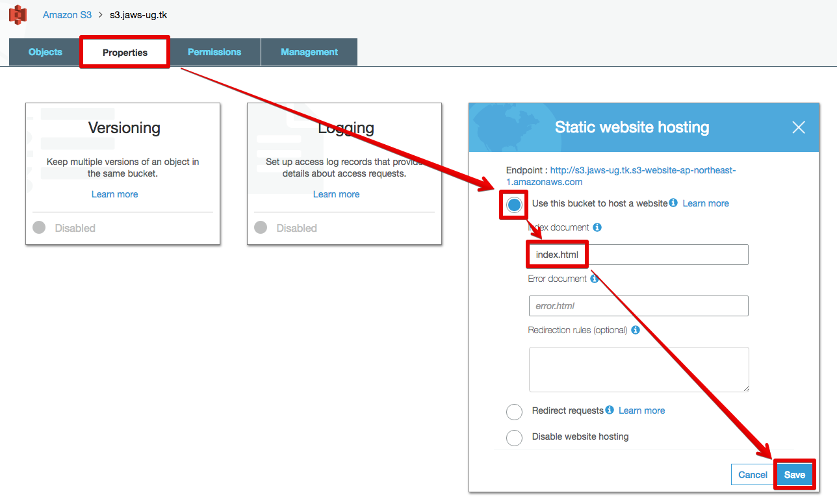Click the Logging card heading
Image resolution: width=837 pixels, height=504 pixels.
346,128
